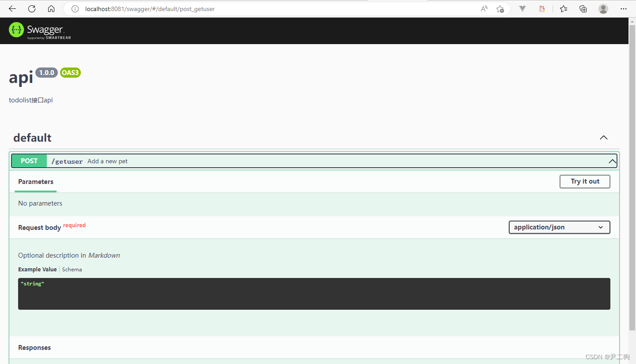Open the browser favorites list icon

pos(563,8)
